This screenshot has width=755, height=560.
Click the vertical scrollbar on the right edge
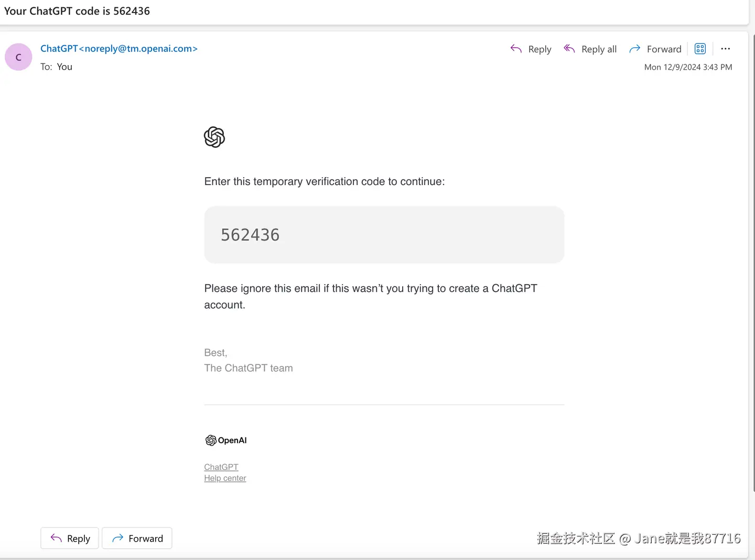pyautogui.click(x=753, y=262)
